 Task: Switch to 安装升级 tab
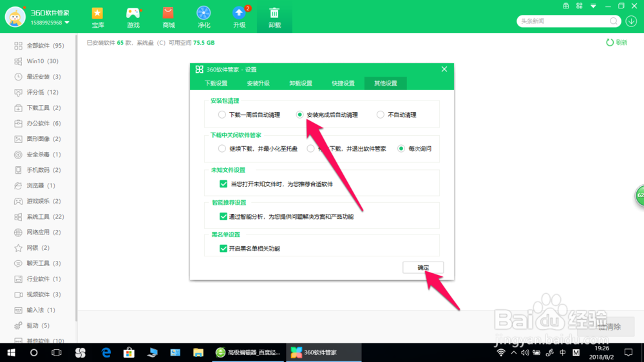click(x=258, y=83)
